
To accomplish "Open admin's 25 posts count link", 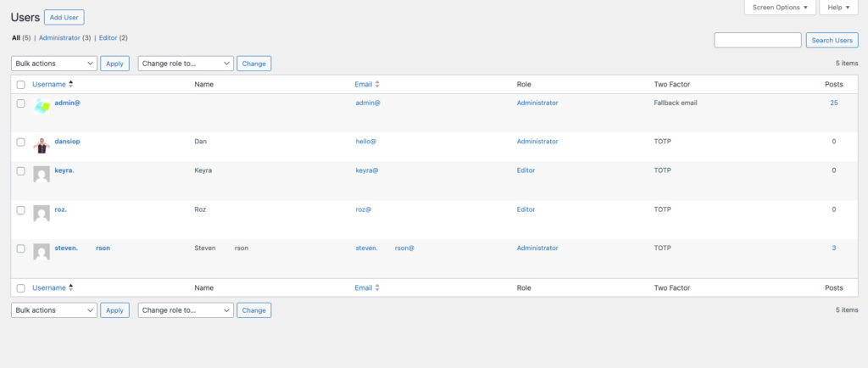I will click(834, 103).
